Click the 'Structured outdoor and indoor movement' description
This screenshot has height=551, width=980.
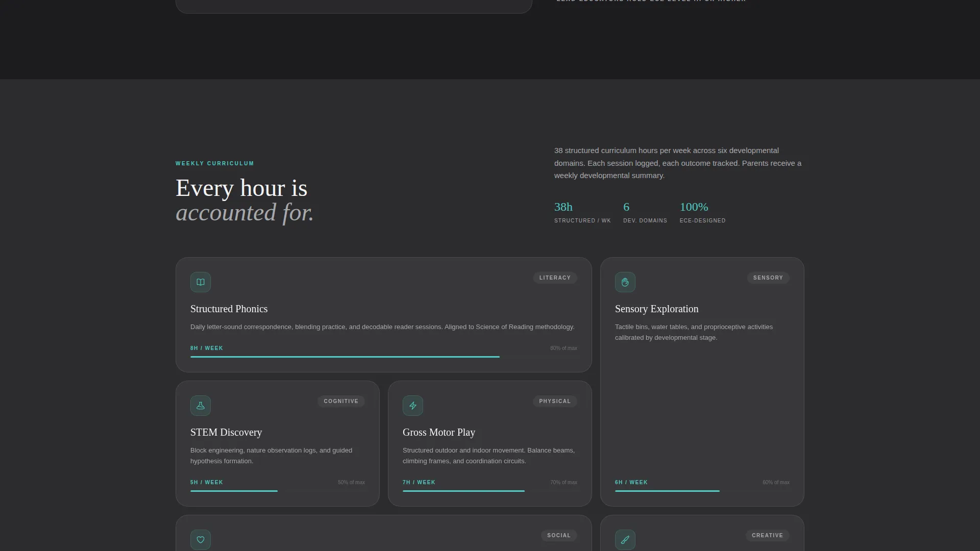coord(488,456)
